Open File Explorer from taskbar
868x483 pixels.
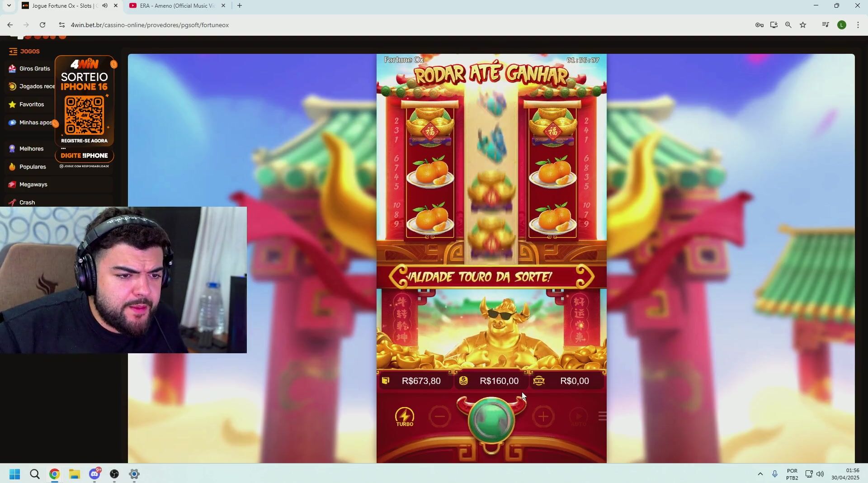[75, 474]
